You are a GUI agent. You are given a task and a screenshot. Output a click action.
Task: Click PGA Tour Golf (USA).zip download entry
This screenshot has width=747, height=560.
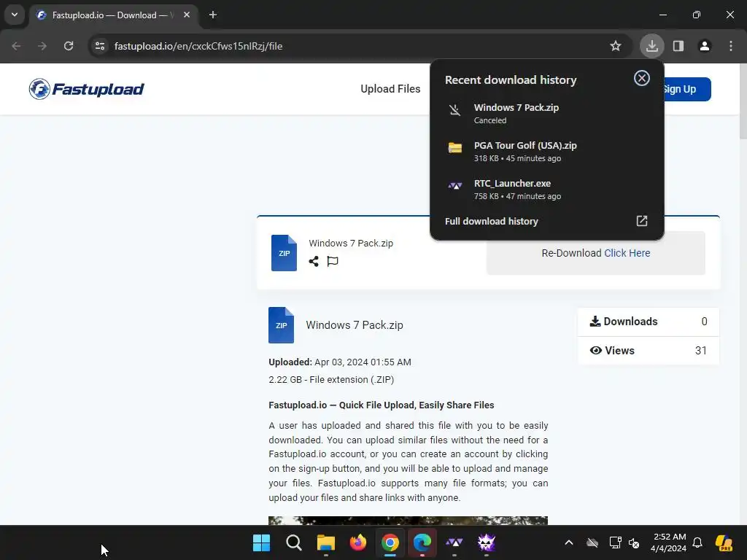pyautogui.click(x=546, y=152)
